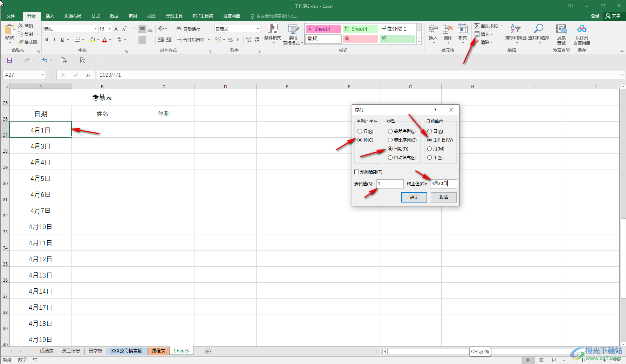Click the 共享 share button

tap(613, 16)
